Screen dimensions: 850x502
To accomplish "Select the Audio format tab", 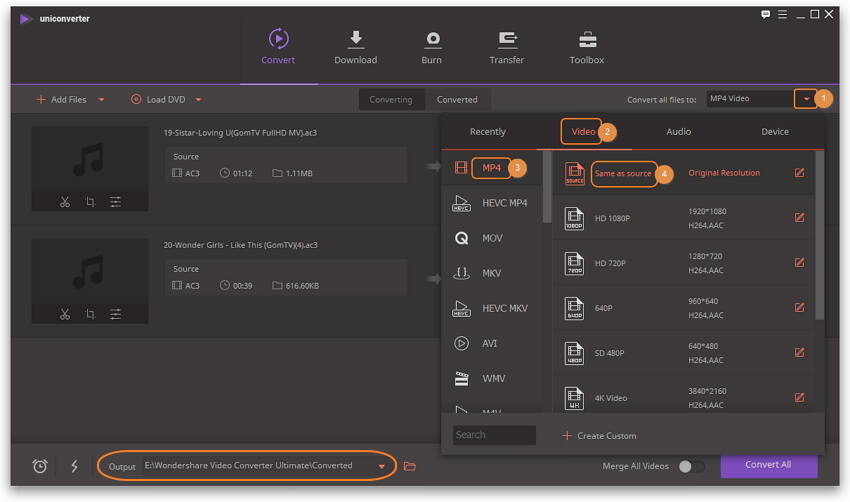I will (x=679, y=132).
